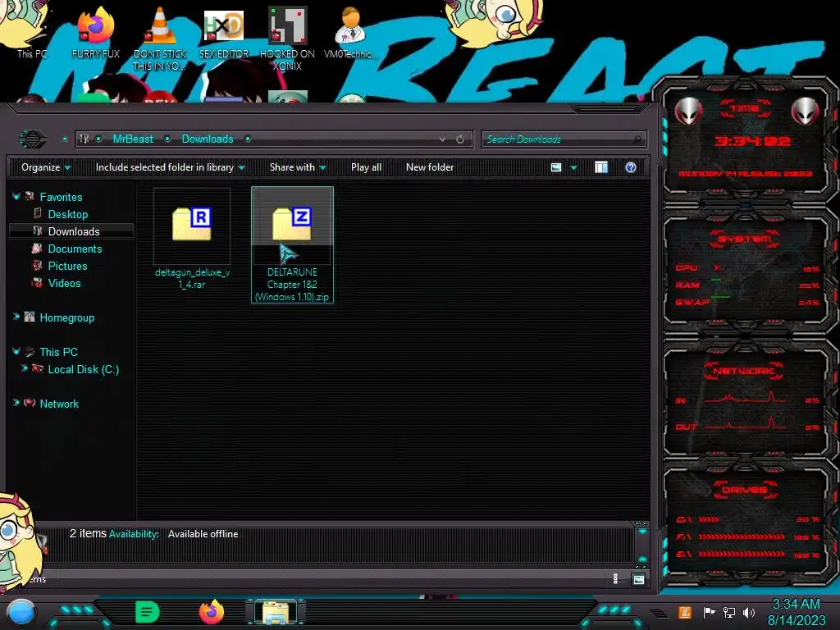This screenshot has height=630, width=840.
Task: Select Downloads in Favorites
Action: 74,231
